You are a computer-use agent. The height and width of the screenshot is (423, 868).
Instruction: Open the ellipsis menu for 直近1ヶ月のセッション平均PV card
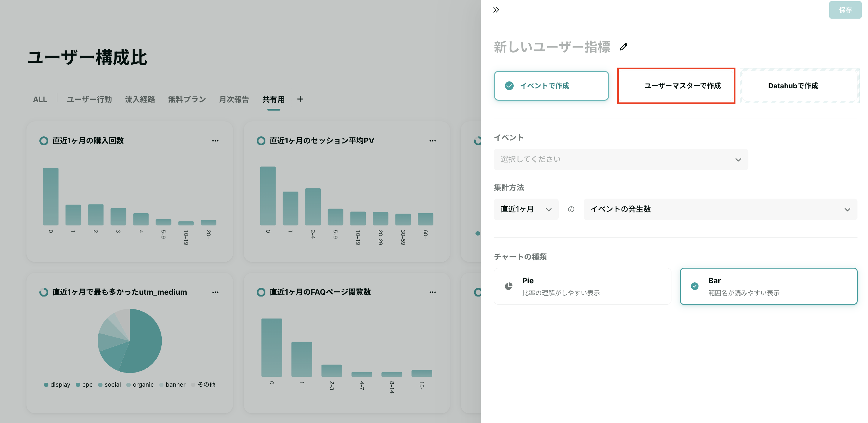click(433, 141)
